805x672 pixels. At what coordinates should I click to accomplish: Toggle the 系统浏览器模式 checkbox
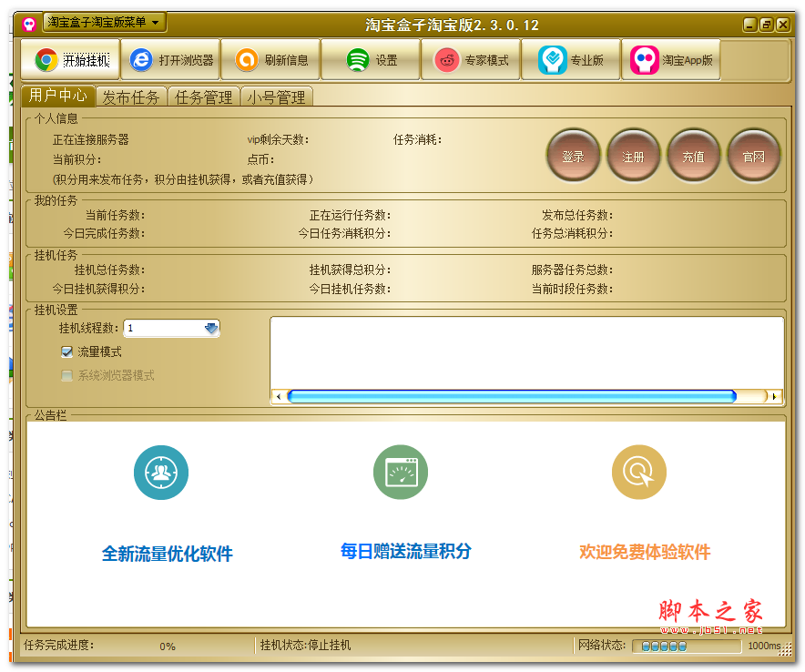[x=66, y=375]
